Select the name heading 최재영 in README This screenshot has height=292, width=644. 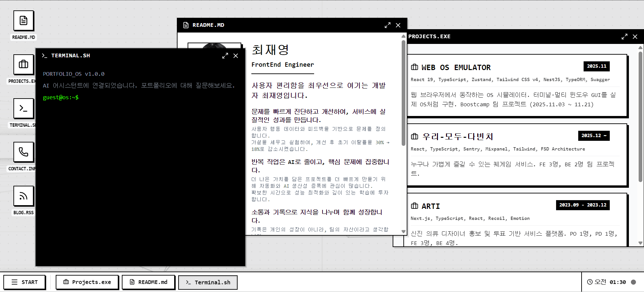coord(270,50)
